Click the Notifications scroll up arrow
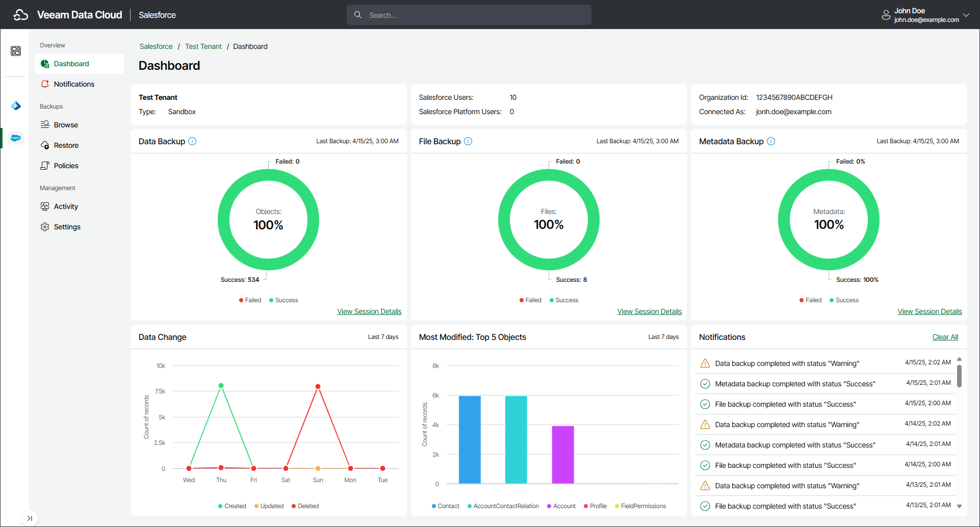Image resolution: width=980 pixels, height=527 pixels. [959, 359]
